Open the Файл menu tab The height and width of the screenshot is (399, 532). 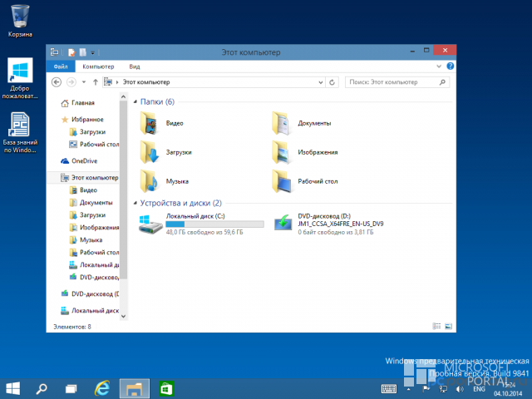pos(61,66)
